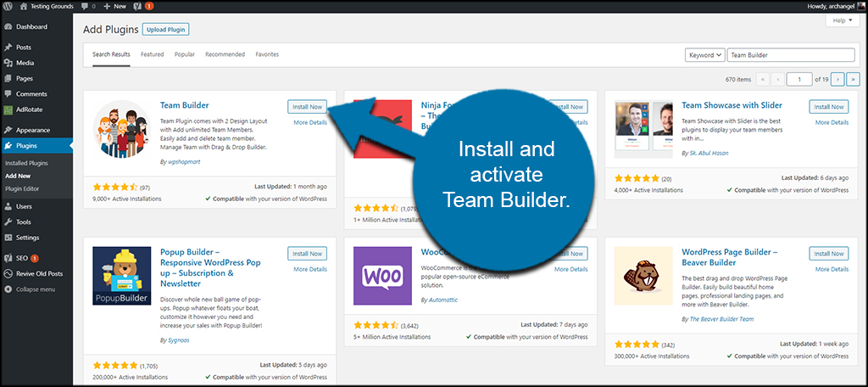The width and height of the screenshot is (868, 387).
Task: Click the WordPress logo in admin bar
Action: coord(8,6)
